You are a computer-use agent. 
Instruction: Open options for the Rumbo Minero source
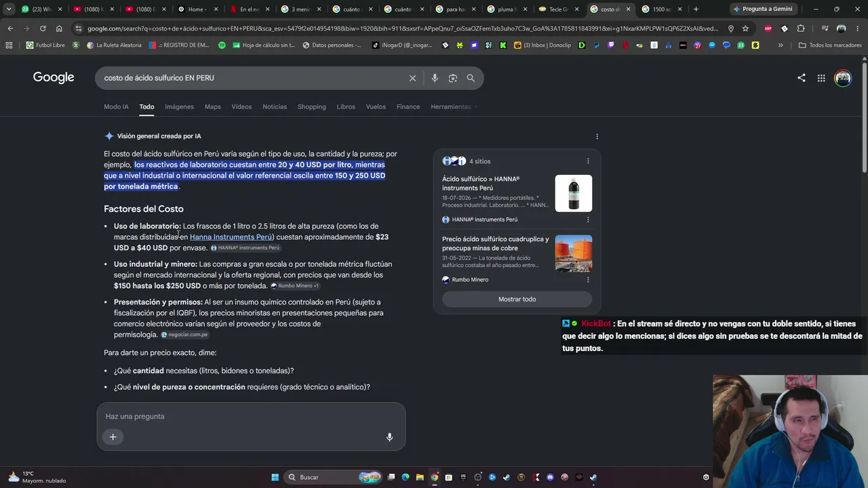point(588,279)
